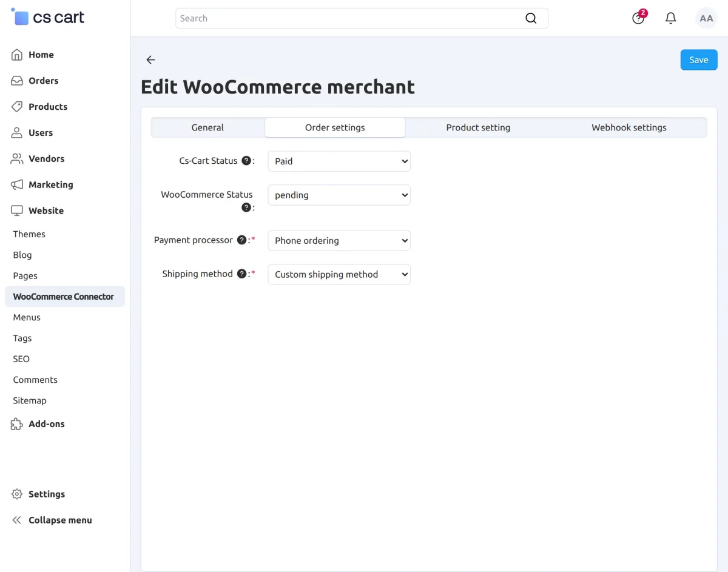The width and height of the screenshot is (728, 572).
Task: Click the Cs-Cart Status help tooltip icon
Action: (x=246, y=161)
